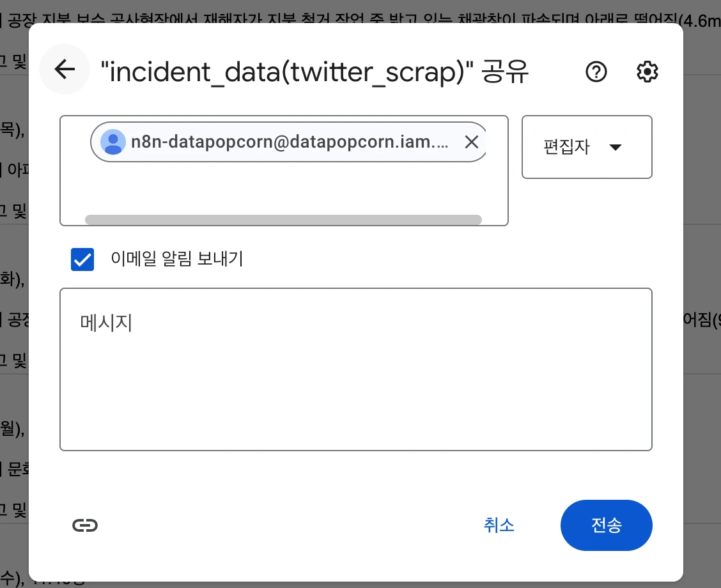The image size is (721, 588).
Task: Uncheck the 이메일 알림 보내기 checkbox
Action: (x=82, y=259)
